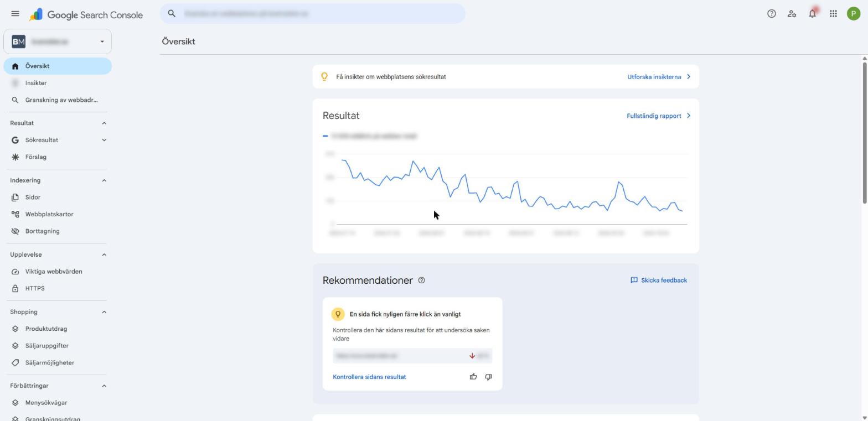Image resolution: width=868 pixels, height=421 pixels.
Task: Click the feedback icon beside Skicka feedback
Action: (634, 280)
